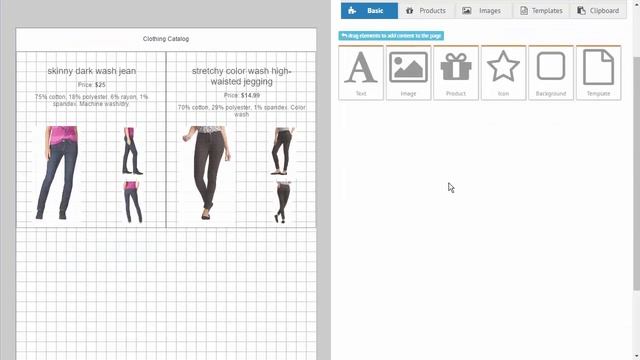
Task: Click the 'drag elements to add content' hint label
Action: tap(391, 36)
